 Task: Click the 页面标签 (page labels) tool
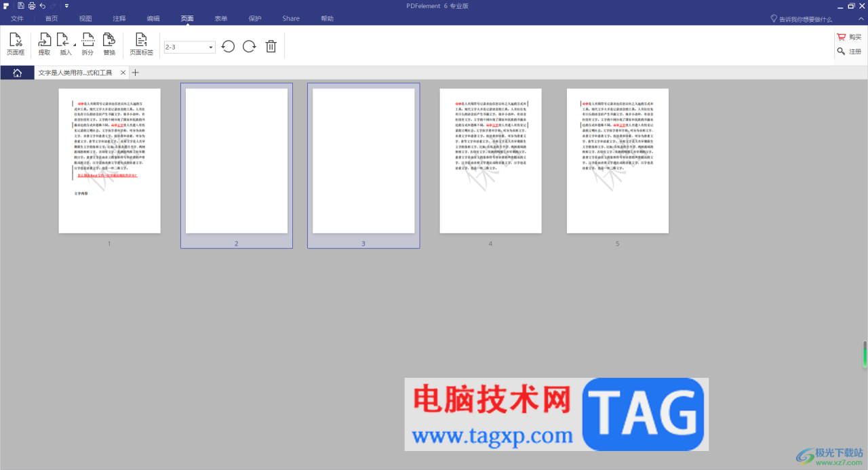[141, 45]
